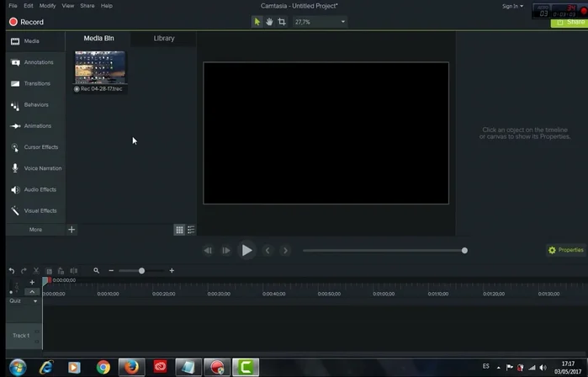
Task: Click the Undo arrow above the timeline
Action: (12, 271)
